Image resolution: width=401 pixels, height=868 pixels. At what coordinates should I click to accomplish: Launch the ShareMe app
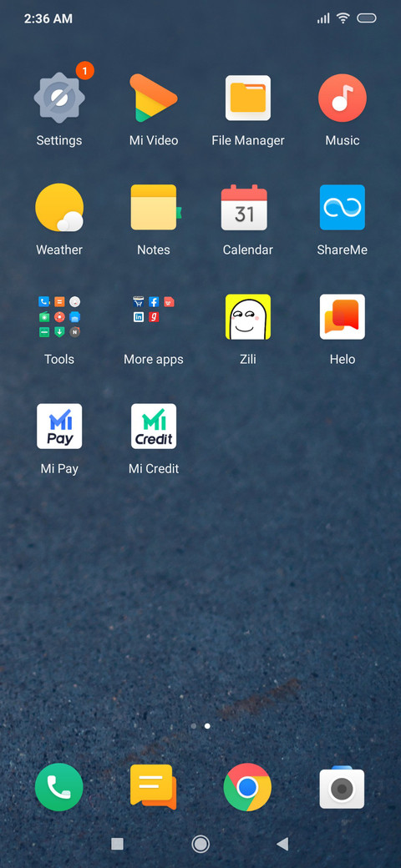pos(343,208)
